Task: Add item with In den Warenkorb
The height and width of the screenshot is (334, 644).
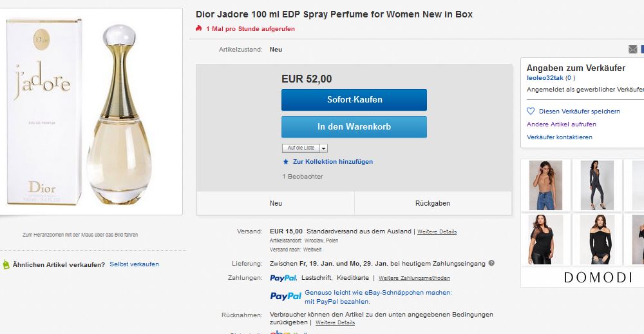Action: [x=354, y=126]
